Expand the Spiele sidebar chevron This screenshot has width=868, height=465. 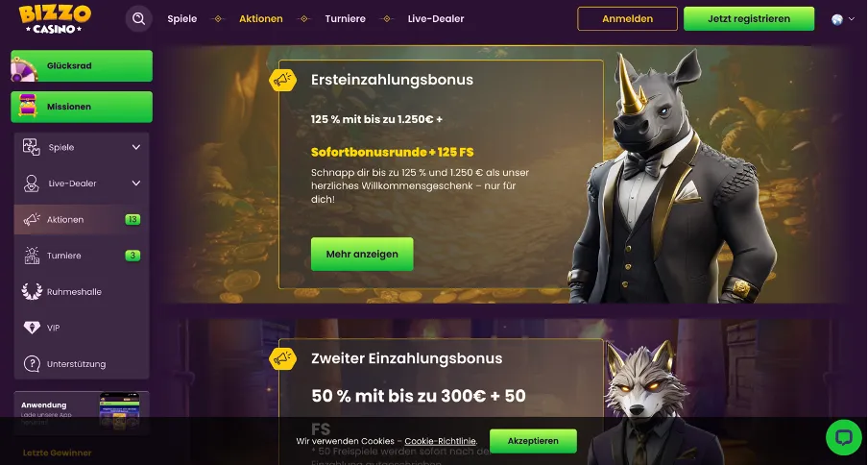[136, 147]
